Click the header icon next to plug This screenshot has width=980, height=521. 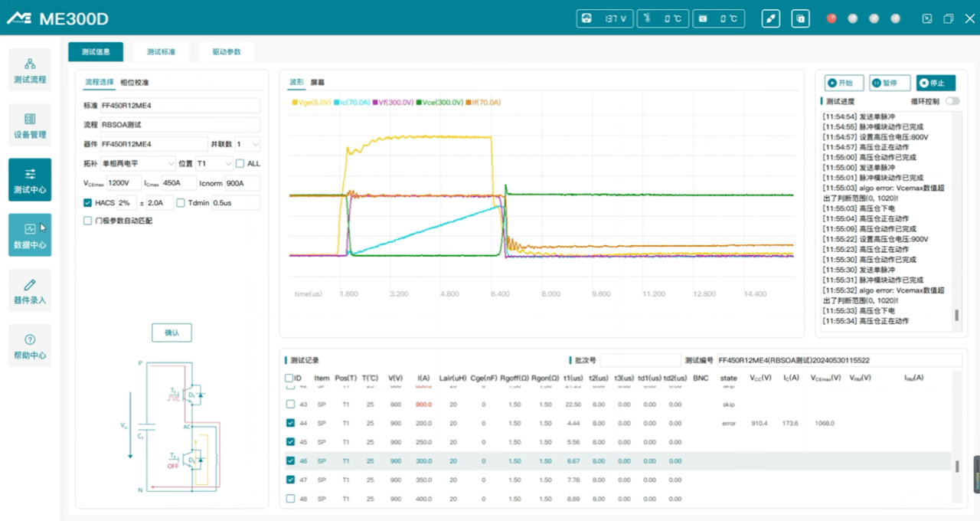click(x=800, y=19)
